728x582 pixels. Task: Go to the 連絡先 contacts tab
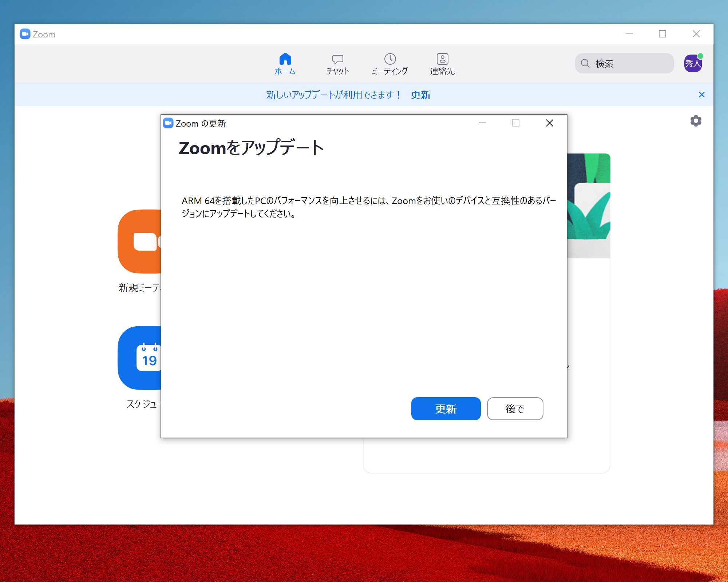pos(442,64)
